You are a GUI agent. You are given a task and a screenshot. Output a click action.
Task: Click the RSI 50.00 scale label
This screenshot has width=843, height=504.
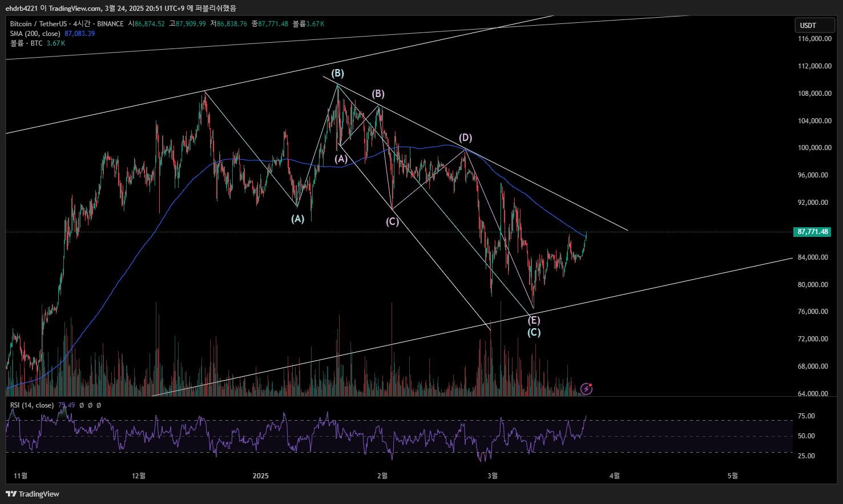point(806,436)
